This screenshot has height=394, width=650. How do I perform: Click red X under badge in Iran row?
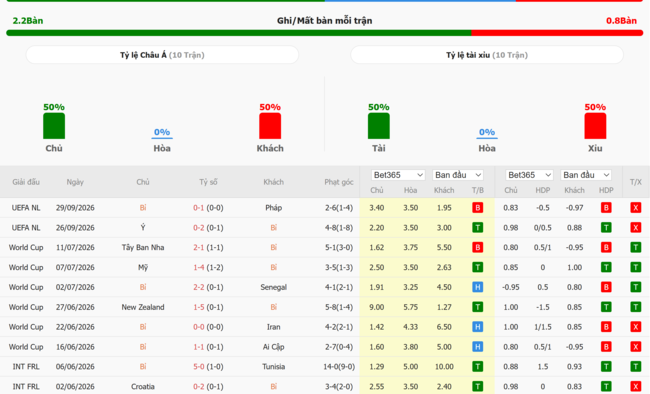pyautogui.click(x=635, y=327)
